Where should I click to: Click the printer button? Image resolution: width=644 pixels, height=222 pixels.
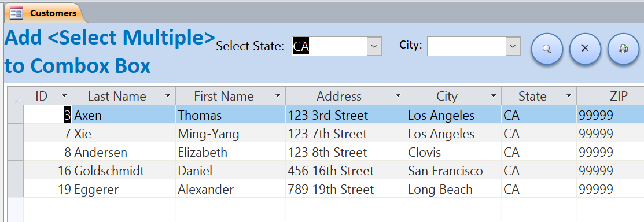click(x=623, y=49)
